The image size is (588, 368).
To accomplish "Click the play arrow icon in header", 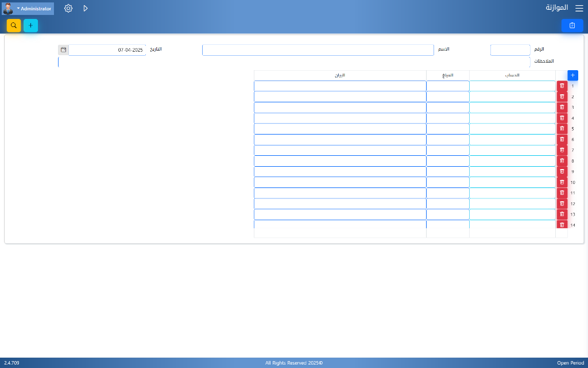I will point(86,9).
